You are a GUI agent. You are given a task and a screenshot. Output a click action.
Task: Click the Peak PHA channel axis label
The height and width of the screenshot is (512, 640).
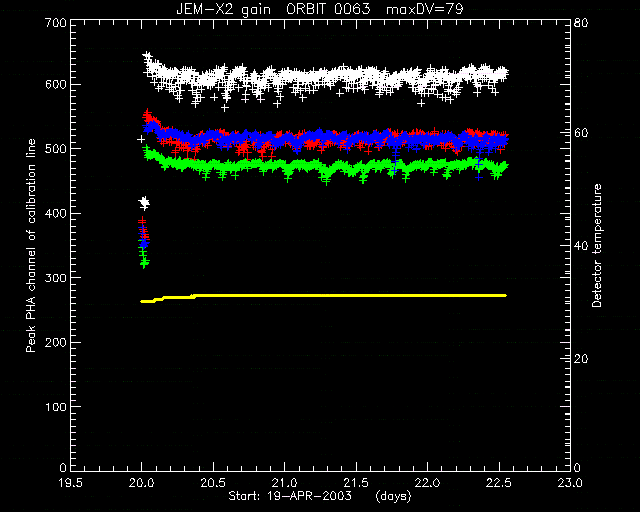(x=31, y=245)
